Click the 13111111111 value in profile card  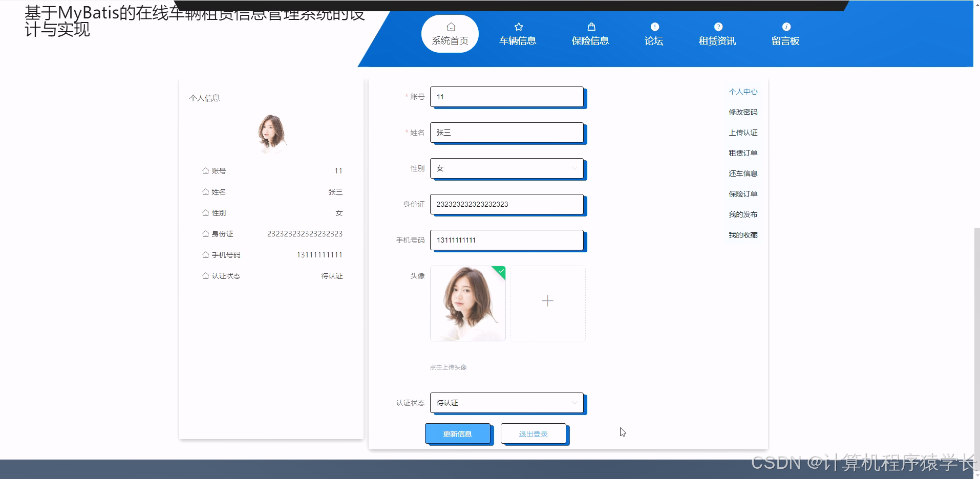pyautogui.click(x=319, y=255)
